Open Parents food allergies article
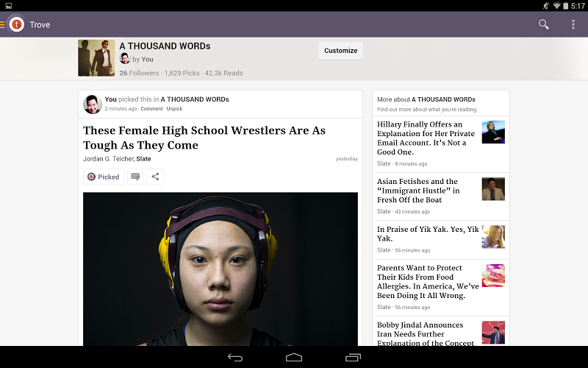 (x=428, y=282)
